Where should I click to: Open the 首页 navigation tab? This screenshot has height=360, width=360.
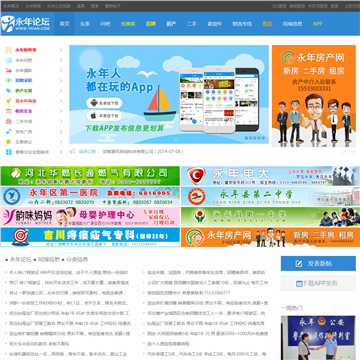point(64,24)
